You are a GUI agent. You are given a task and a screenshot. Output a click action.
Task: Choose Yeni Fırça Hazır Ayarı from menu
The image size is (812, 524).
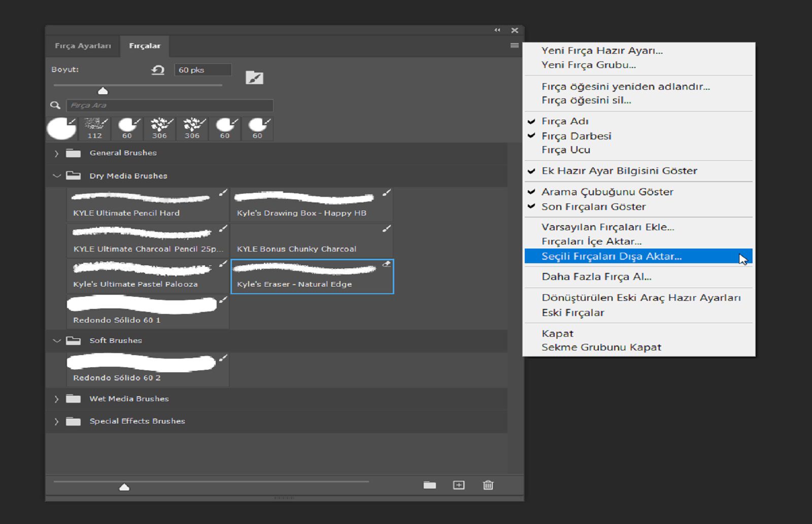[638, 51]
